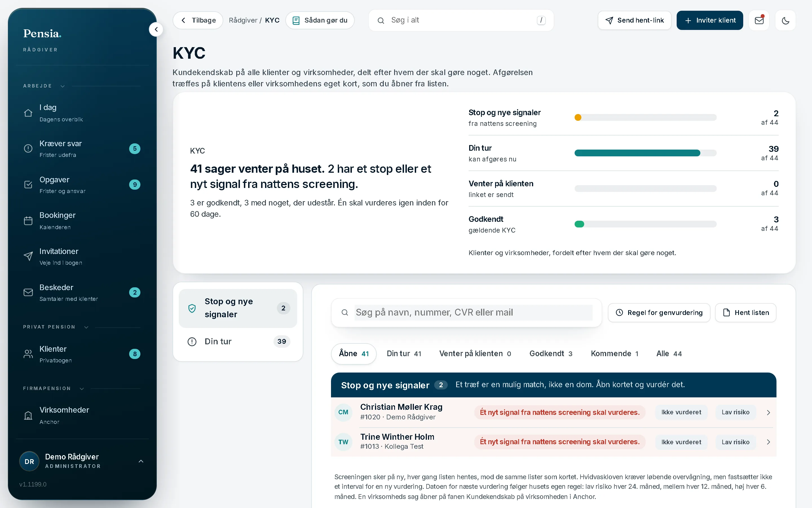Click the people icon beside Klienter
The height and width of the screenshot is (508, 812).
tap(28, 354)
